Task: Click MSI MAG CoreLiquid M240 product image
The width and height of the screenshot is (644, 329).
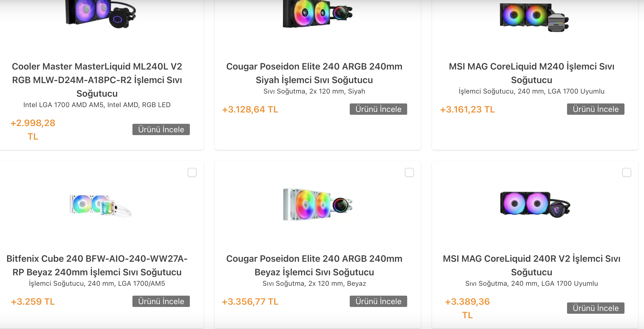Action: [x=534, y=17]
